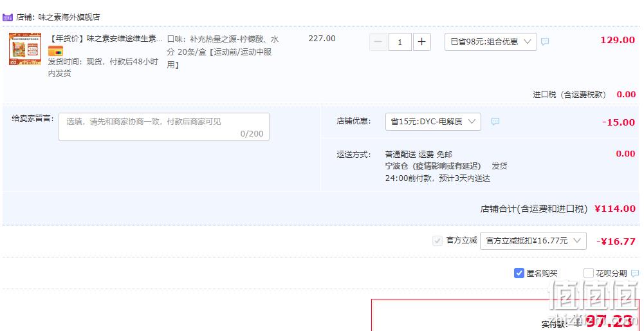Image resolution: width=644 pixels, height=331 pixels.
Task: Click the comment icon beside 店铺优惠 dropdown
Action: click(495, 121)
